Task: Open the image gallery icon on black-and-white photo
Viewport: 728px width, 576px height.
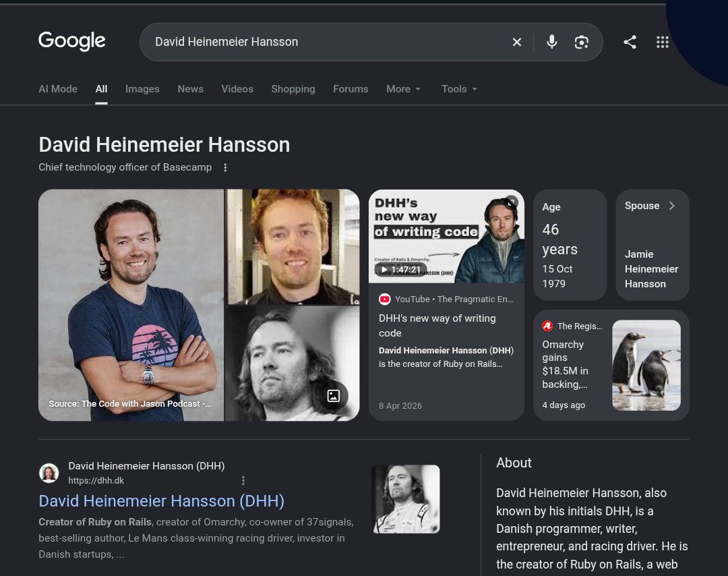Action: [x=334, y=396]
